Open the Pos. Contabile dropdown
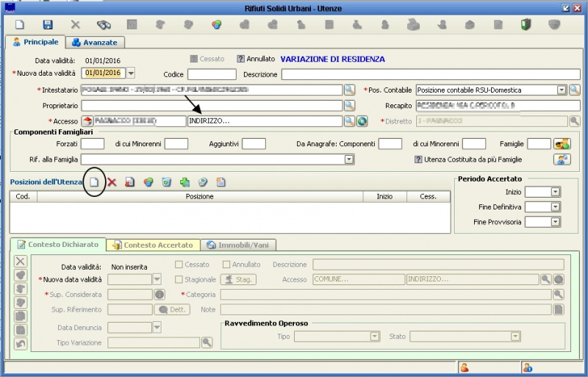Screen dimensions: 588x377 pyautogui.click(x=562, y=90)
